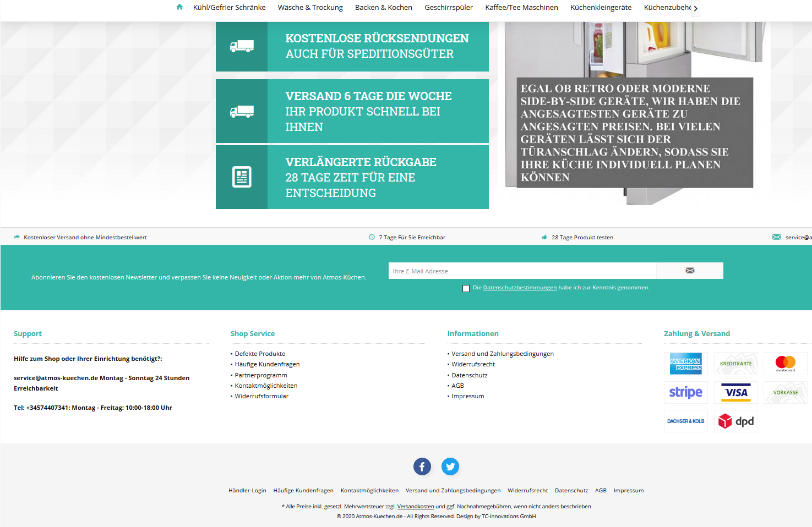812x527 pixels.
Task: Click the Dachser & Kolb shipping logo
Action: [x=685, y=421]
